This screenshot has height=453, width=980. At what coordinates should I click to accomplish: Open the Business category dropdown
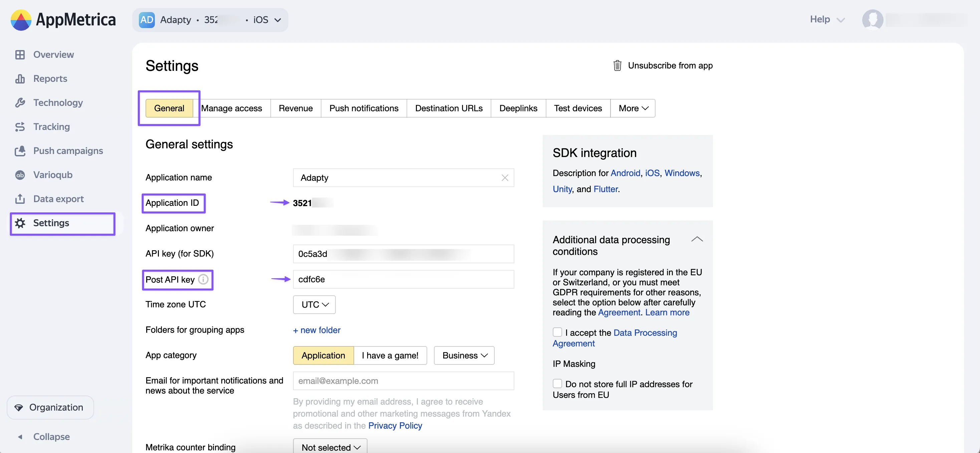click(464, 355)
